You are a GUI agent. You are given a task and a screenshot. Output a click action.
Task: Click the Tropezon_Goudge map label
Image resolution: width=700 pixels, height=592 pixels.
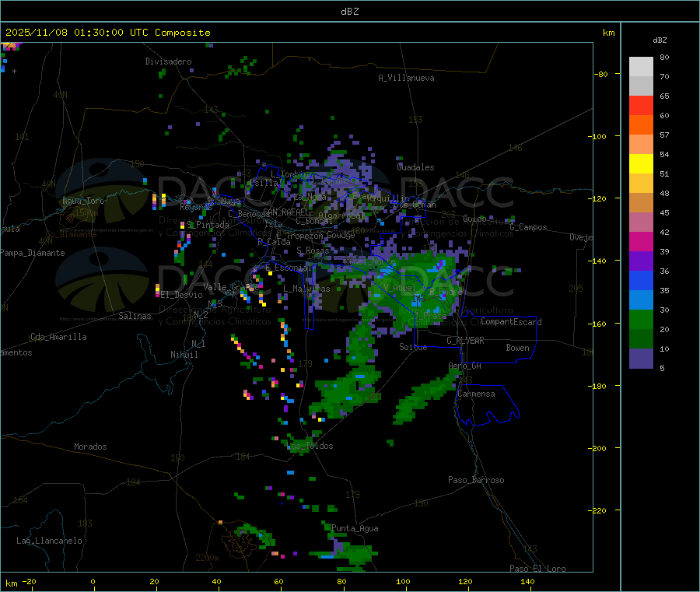pos(320,235)
